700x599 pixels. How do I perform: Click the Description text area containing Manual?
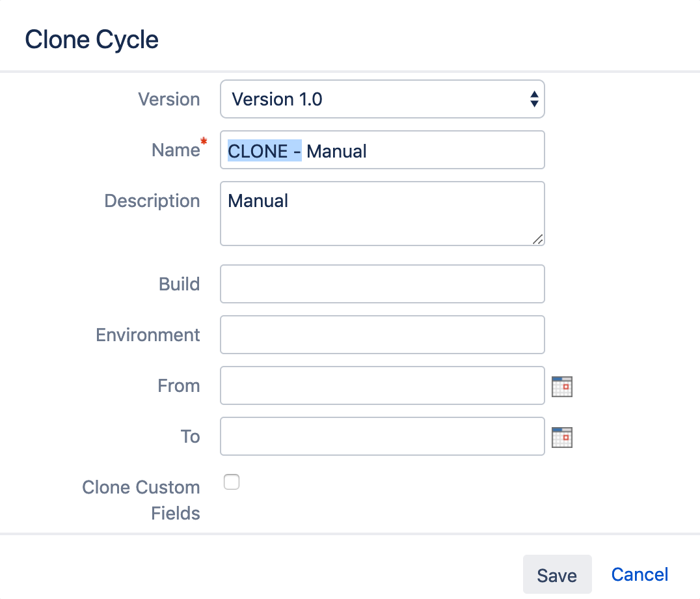click(x=382, y=213)
